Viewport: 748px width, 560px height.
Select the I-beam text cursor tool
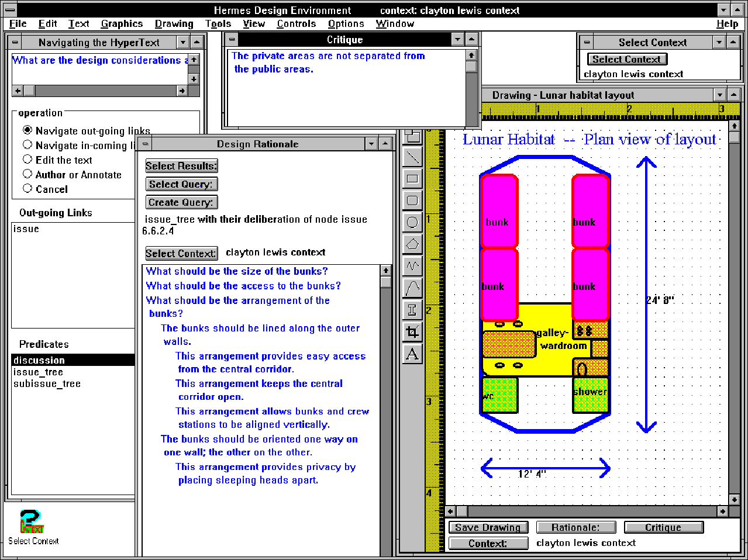pyautogui.click(x=412, y=310)
